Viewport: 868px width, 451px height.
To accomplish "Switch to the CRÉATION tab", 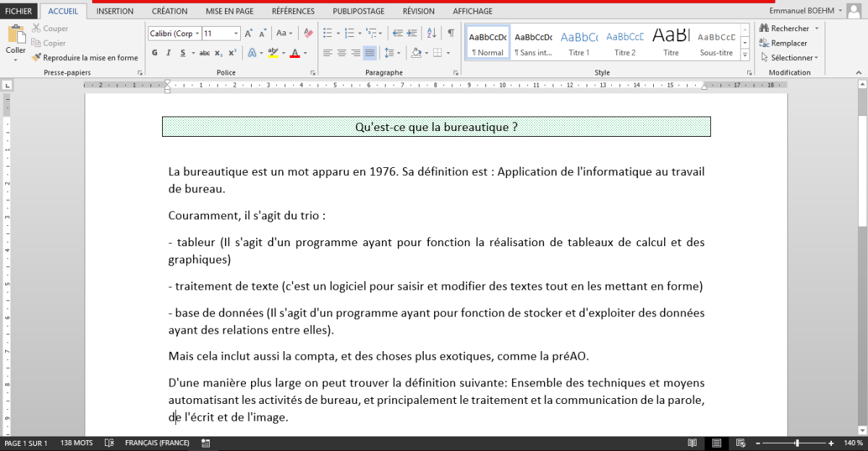I will [169, 11].
